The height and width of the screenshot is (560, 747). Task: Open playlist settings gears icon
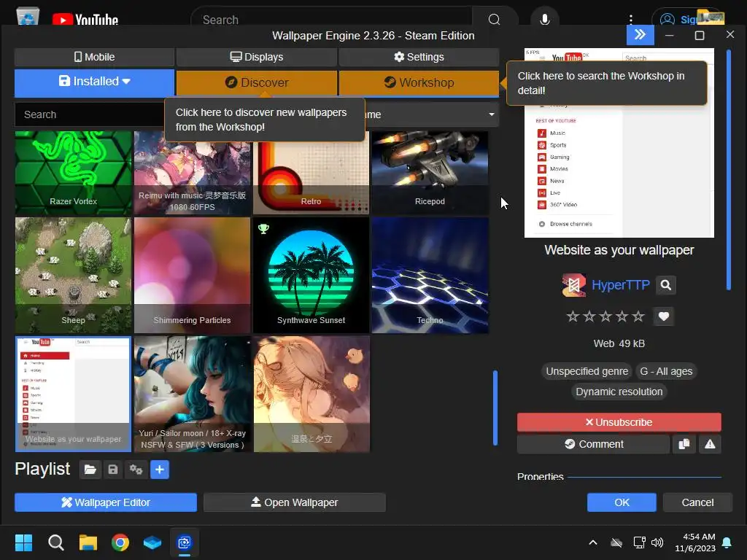[x=136, y=470]
